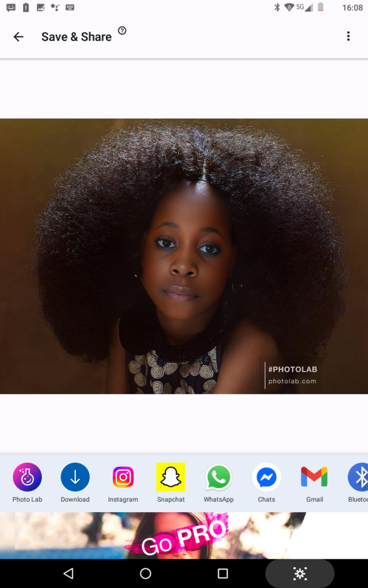Share to Messenger Chats
The height and width of the screenshot is (588, 368).
pos(266,478)
